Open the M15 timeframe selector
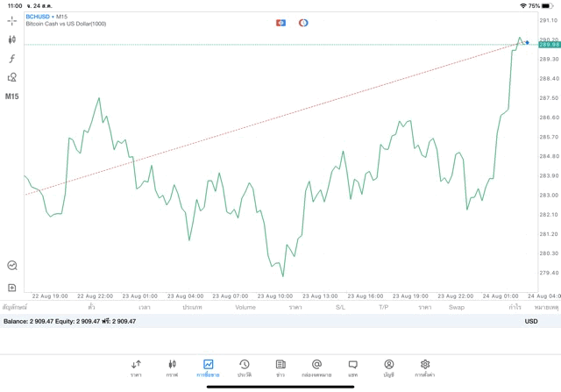Image resolution: width=561 pixels, height=392 pixels. pos(12,96)
